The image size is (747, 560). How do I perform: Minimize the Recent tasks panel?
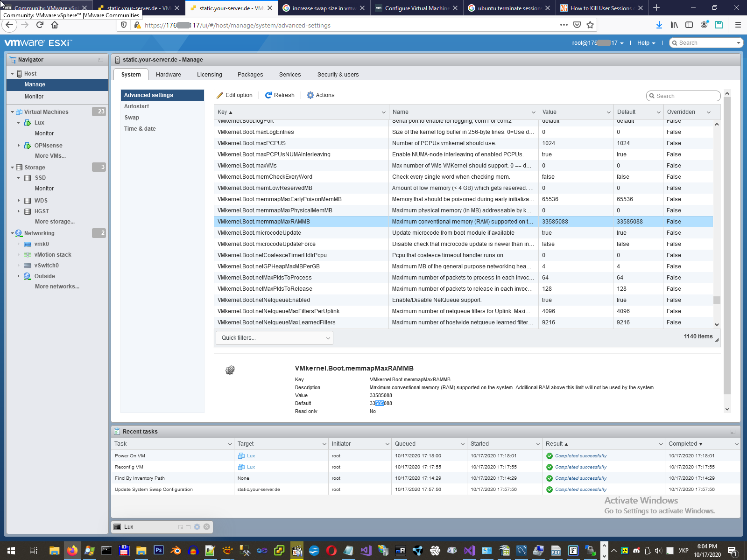733,432
